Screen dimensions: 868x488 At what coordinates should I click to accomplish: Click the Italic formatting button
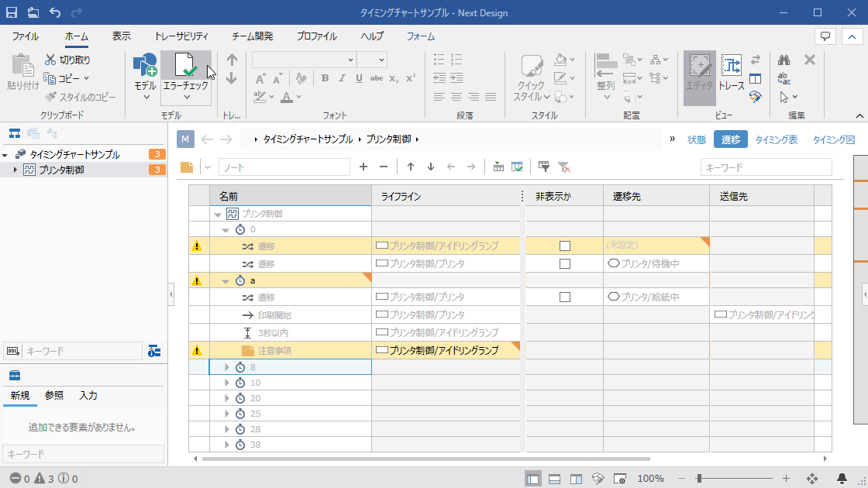click(x=342, y=78)
